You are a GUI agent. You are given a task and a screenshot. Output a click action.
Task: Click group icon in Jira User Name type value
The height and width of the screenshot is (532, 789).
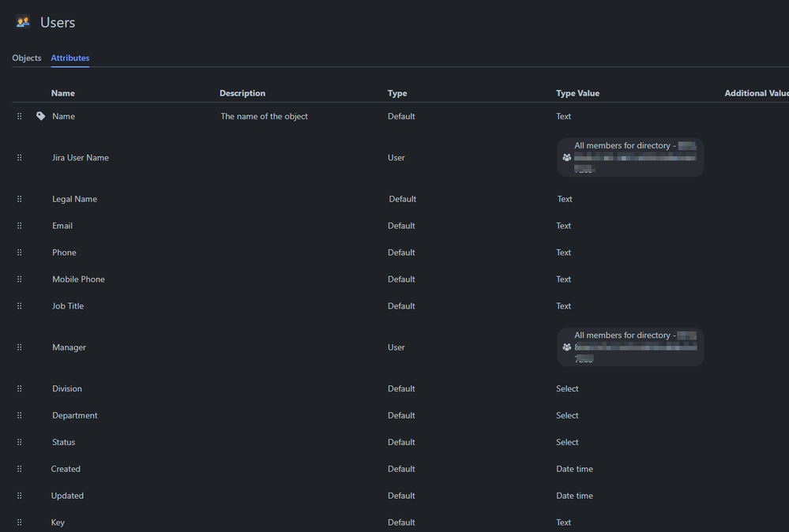click(566, 157)
